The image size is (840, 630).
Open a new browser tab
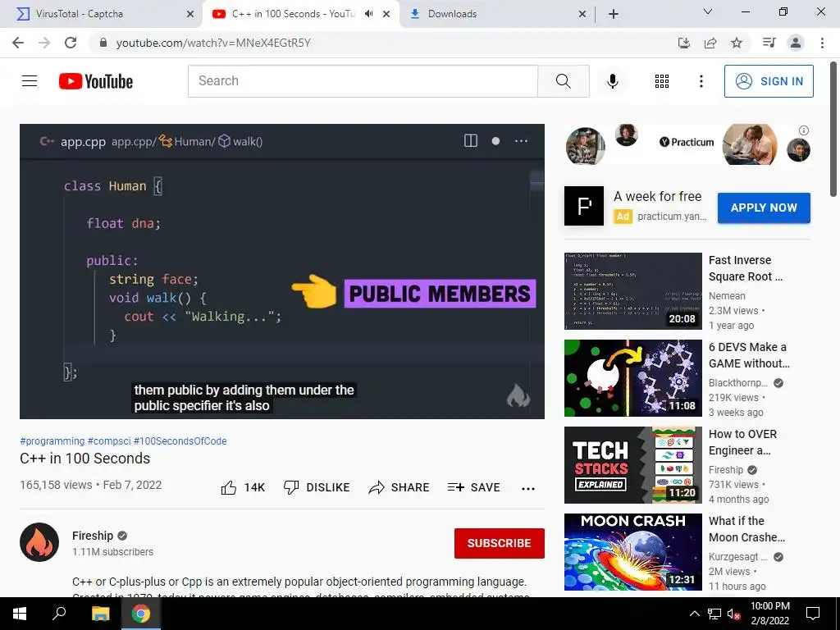tap(614, 14)
